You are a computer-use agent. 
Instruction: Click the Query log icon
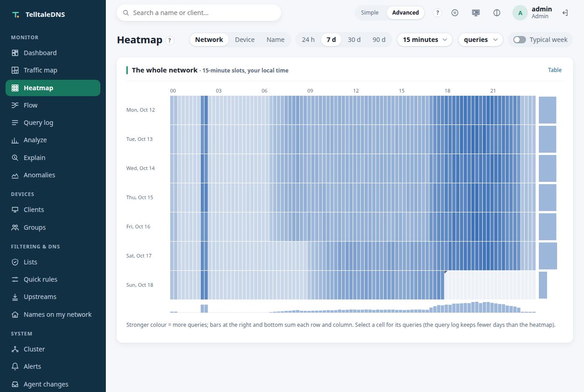tap(15, 123)
